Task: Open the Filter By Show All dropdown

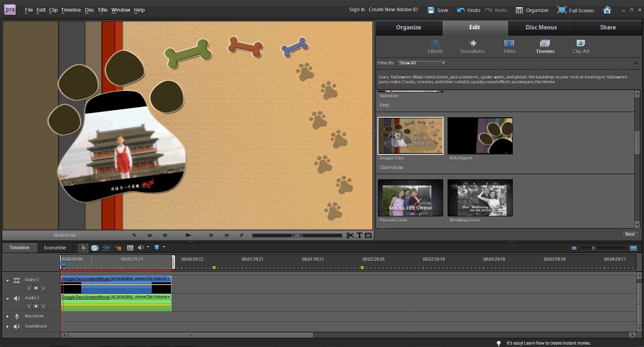Action: 421,63
